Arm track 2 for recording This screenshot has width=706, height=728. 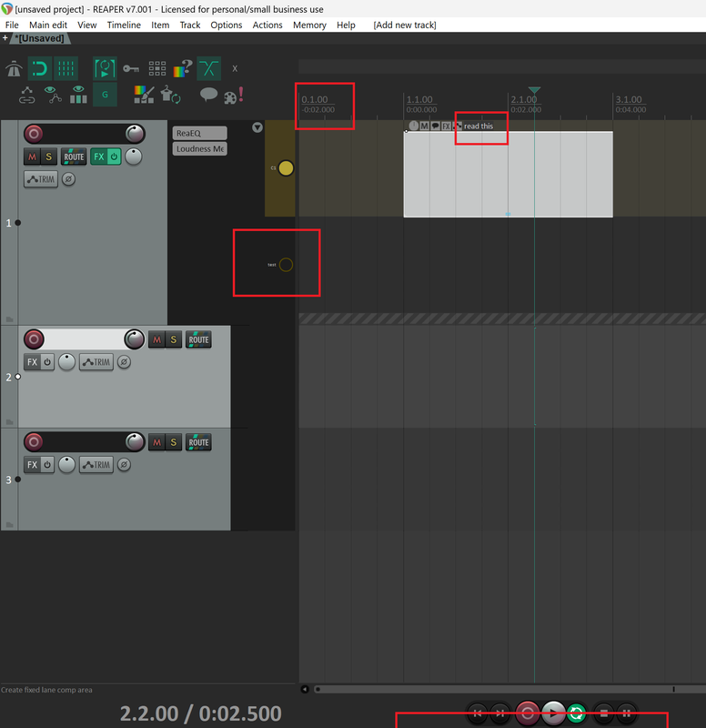pos(34,339)
